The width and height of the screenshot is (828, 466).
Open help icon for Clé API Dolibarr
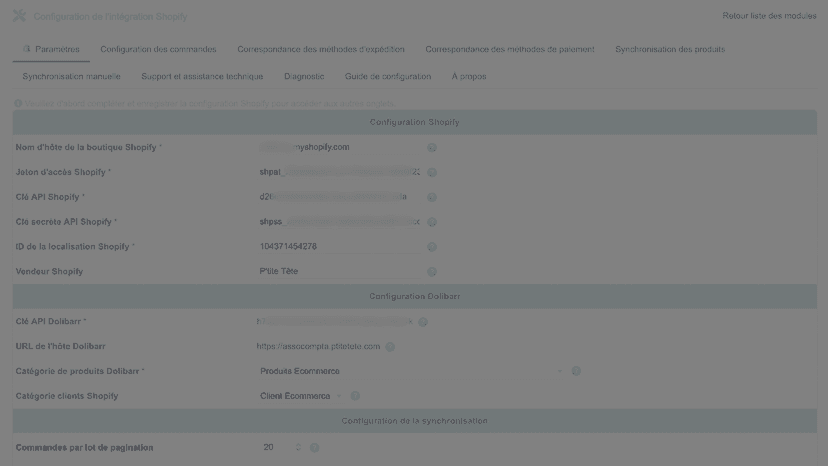tap(423, 322)
